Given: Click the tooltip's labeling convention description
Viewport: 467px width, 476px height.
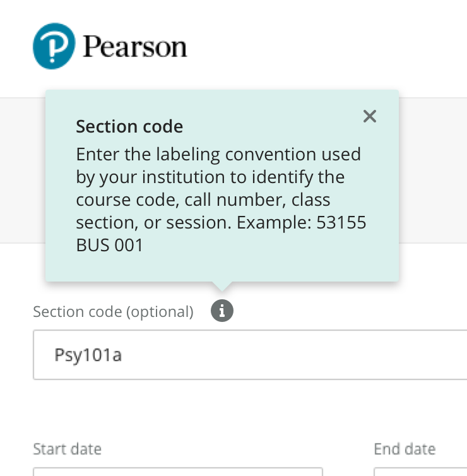Looking at the screenshot, I should coord(218,154).
